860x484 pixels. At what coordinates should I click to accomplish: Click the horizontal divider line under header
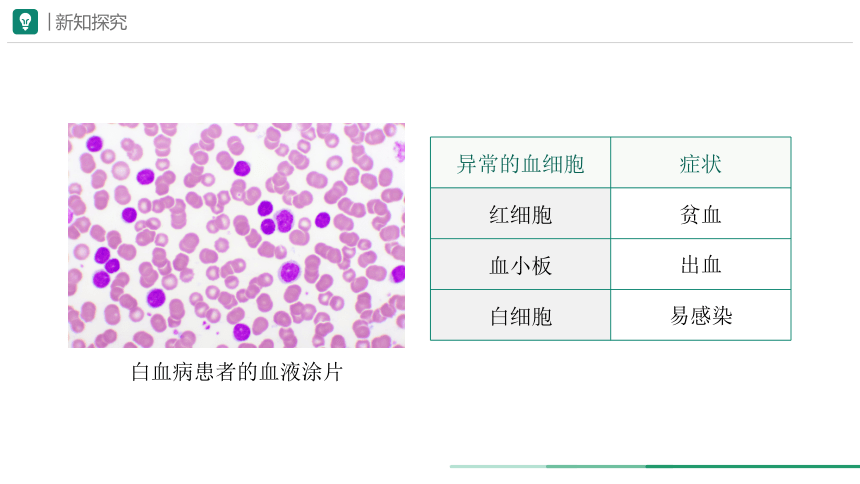tap(430, 42)
